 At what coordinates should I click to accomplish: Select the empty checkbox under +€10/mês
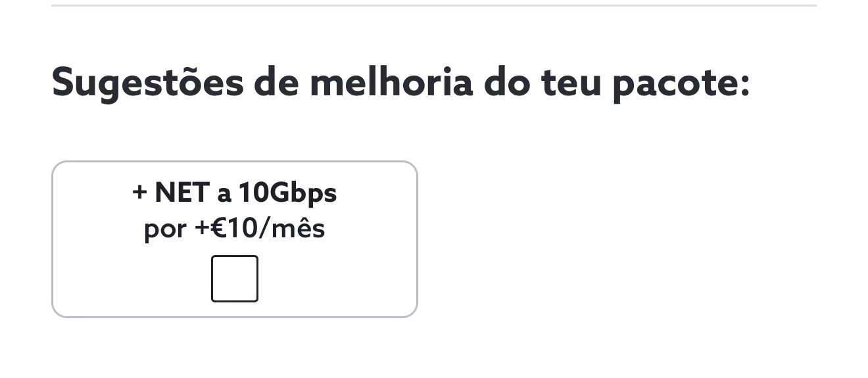pos(235,279)
